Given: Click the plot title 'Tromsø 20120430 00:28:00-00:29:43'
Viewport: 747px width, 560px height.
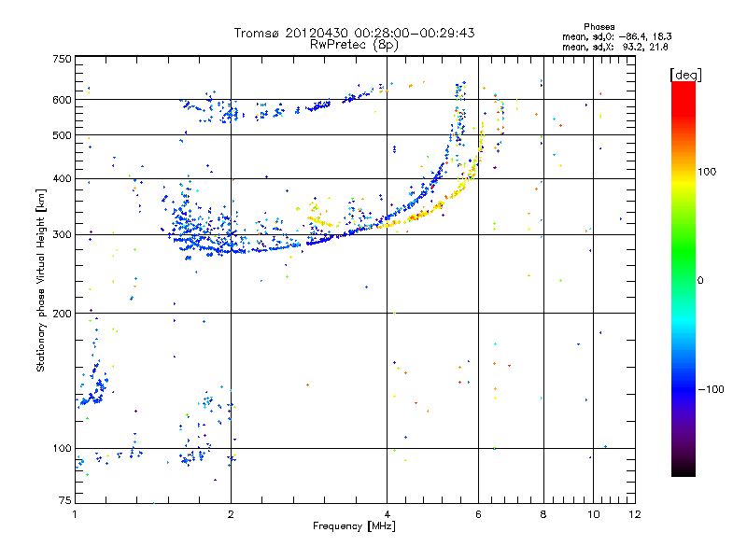Looking at the screenshot, I should tap(354, 34).
